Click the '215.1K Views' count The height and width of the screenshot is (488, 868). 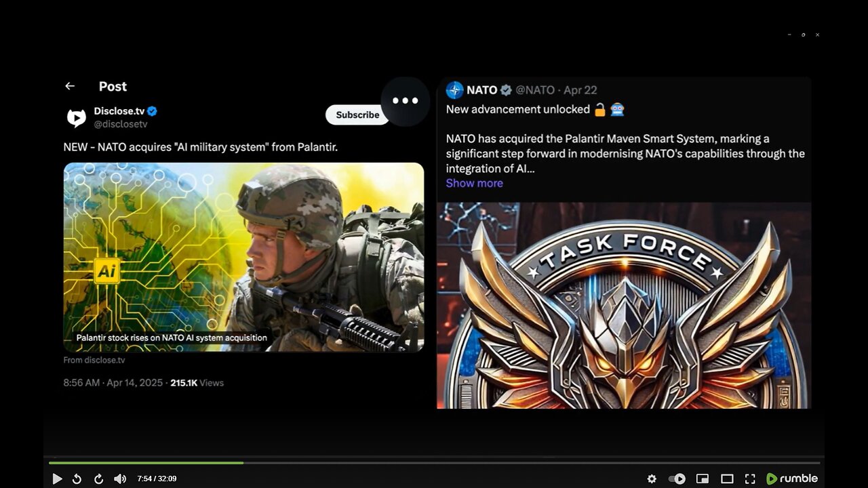(197, 383)
